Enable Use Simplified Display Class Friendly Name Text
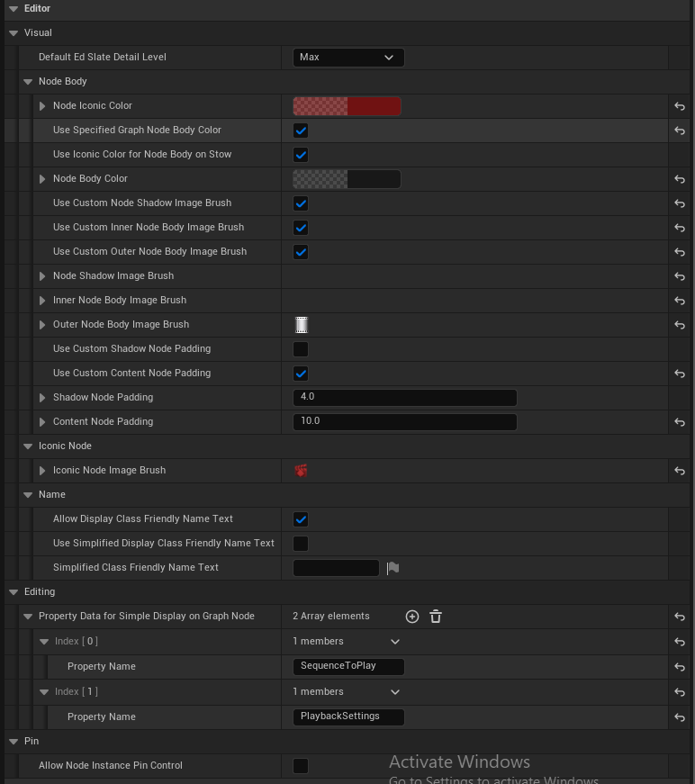Viewport: 695px width, 784px height. (301, 544)
